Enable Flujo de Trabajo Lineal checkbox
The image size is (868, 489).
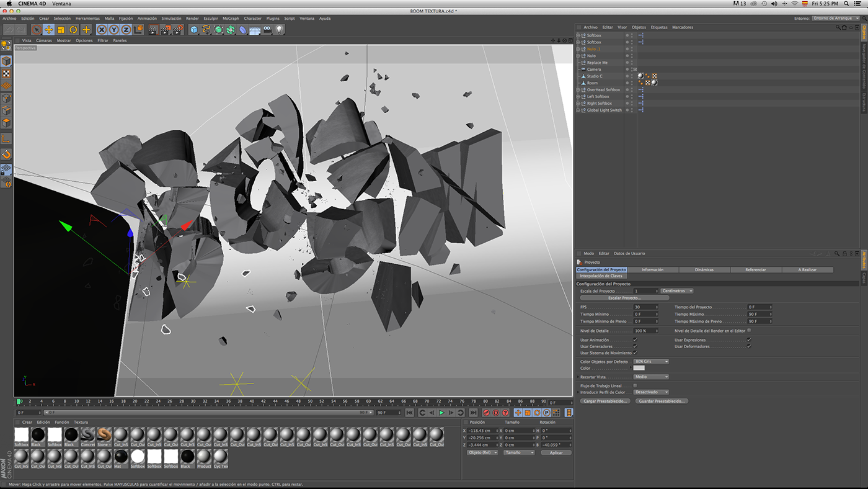click(x=635, y=386)
